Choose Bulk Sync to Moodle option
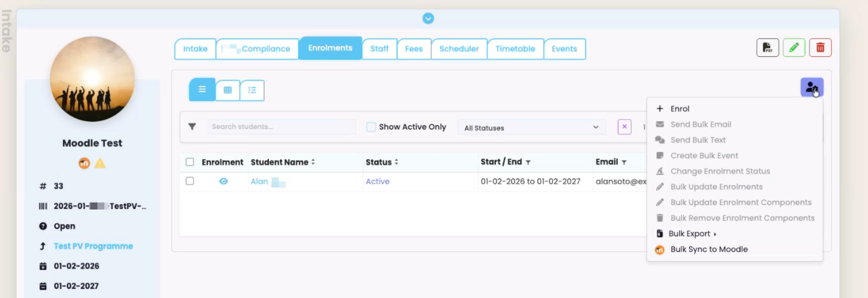This screenshot has width=868, height=298. click(709, 249)
